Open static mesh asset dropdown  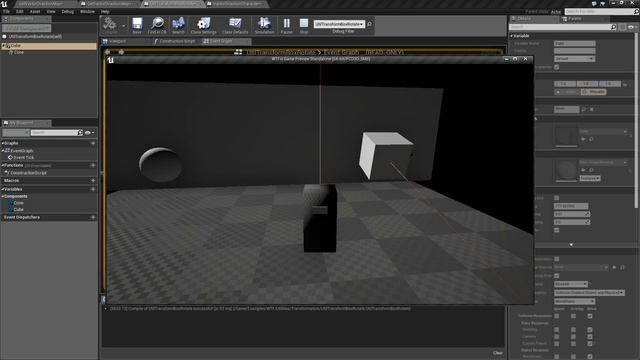pyautogui.click(x=603, y=131)
